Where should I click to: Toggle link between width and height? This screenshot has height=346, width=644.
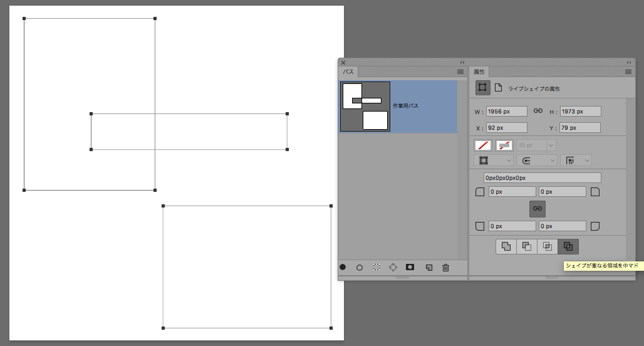tap(538, 111)
